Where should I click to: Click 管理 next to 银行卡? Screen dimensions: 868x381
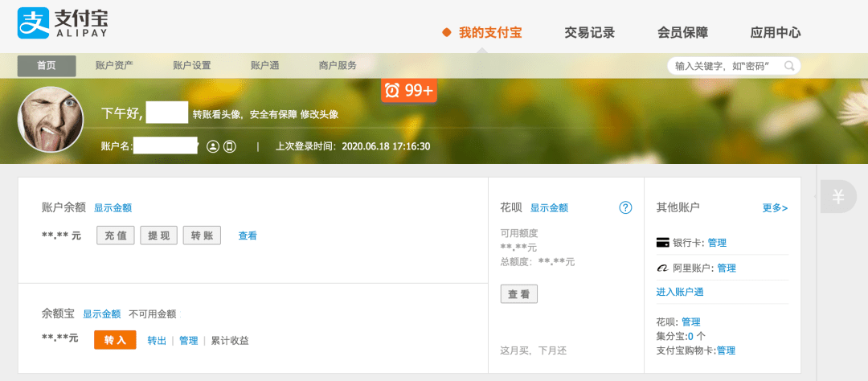pyautogui.click(x=717, y=243)
